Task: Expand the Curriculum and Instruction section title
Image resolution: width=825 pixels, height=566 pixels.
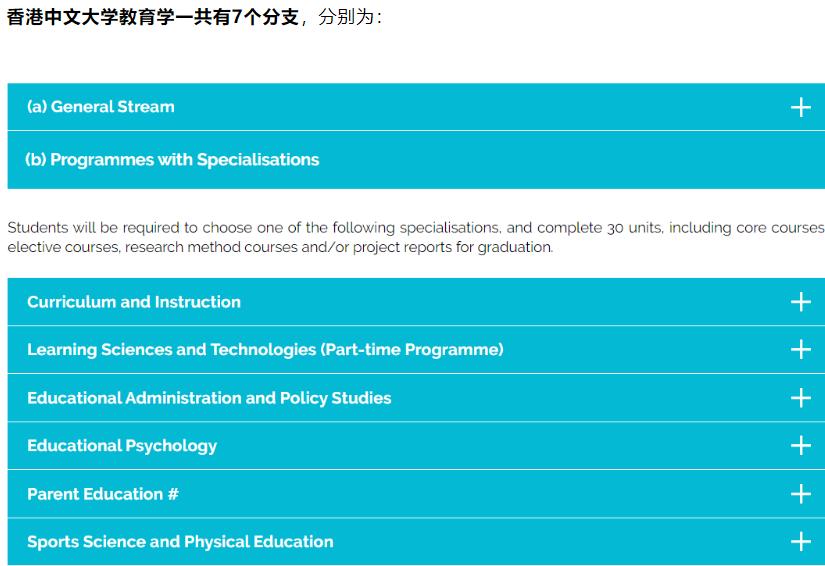Action: (134, 302)
